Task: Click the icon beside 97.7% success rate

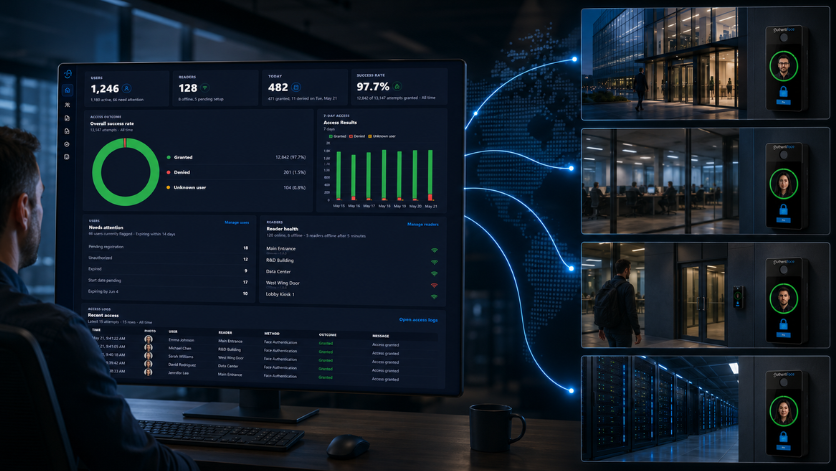Action: 397,86
